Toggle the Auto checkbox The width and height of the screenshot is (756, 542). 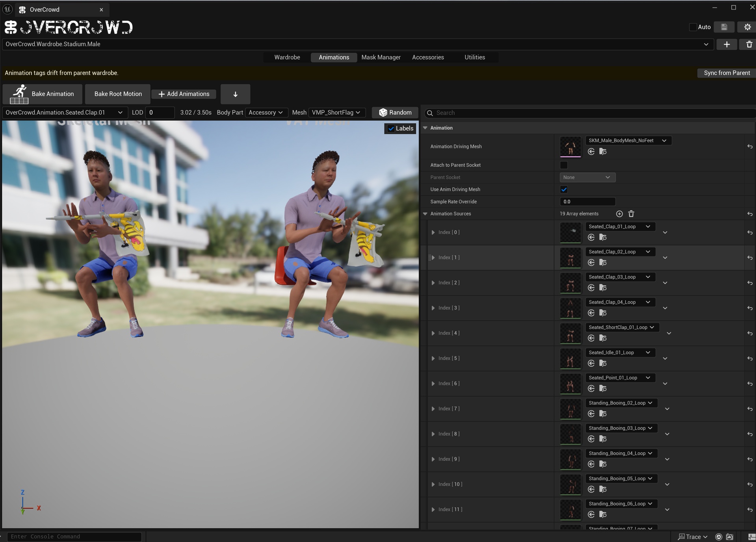pyautogui.click(x=693, y=27)
